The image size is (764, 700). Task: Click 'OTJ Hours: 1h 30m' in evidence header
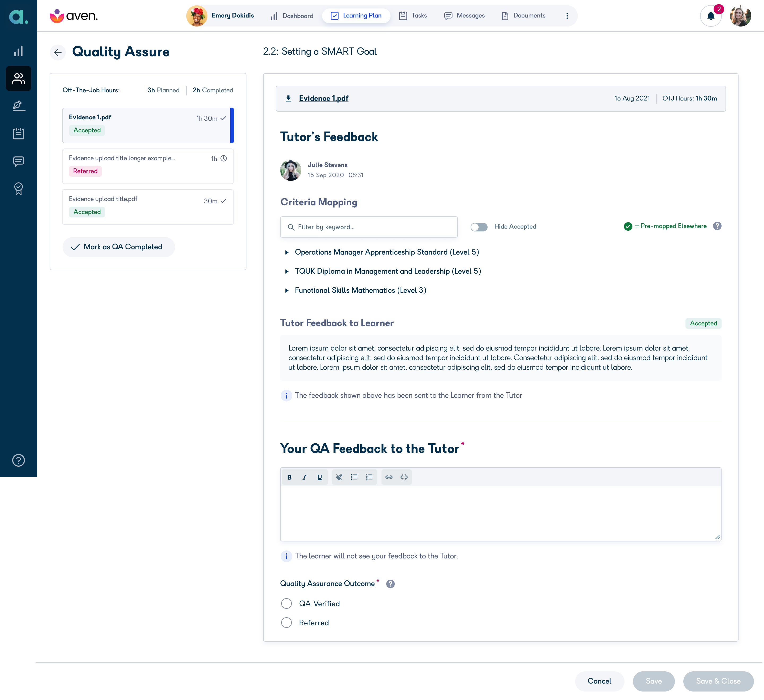(x=690, y=98)
